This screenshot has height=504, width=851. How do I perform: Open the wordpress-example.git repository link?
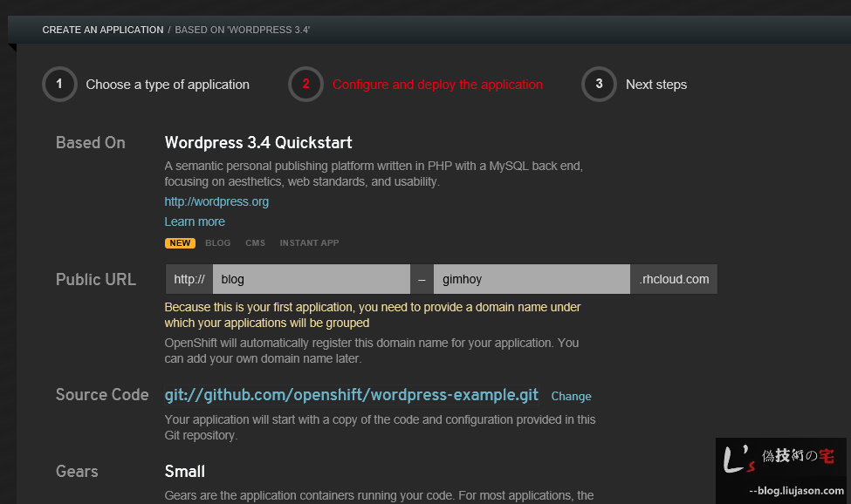click(351, 394)
